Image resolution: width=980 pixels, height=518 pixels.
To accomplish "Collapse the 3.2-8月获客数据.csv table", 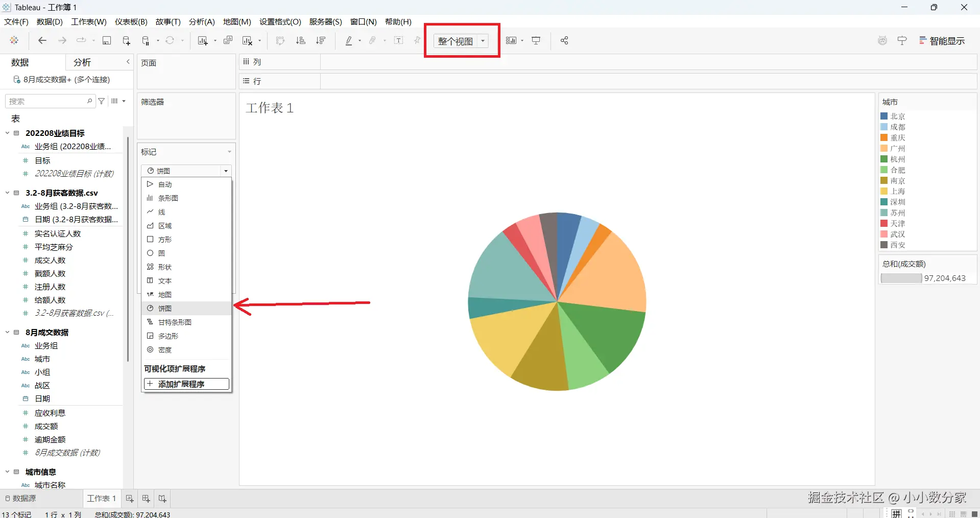I will pos(8,193).
